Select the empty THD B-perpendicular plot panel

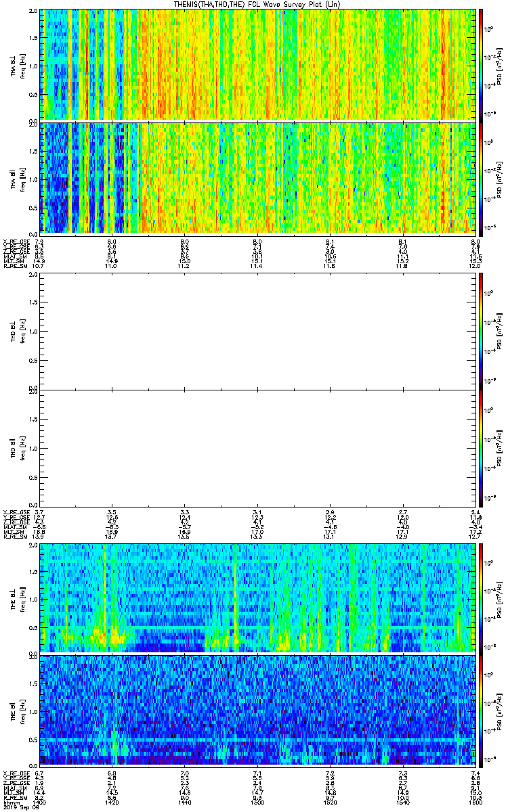pyautogui.click(x=257, y=332)
